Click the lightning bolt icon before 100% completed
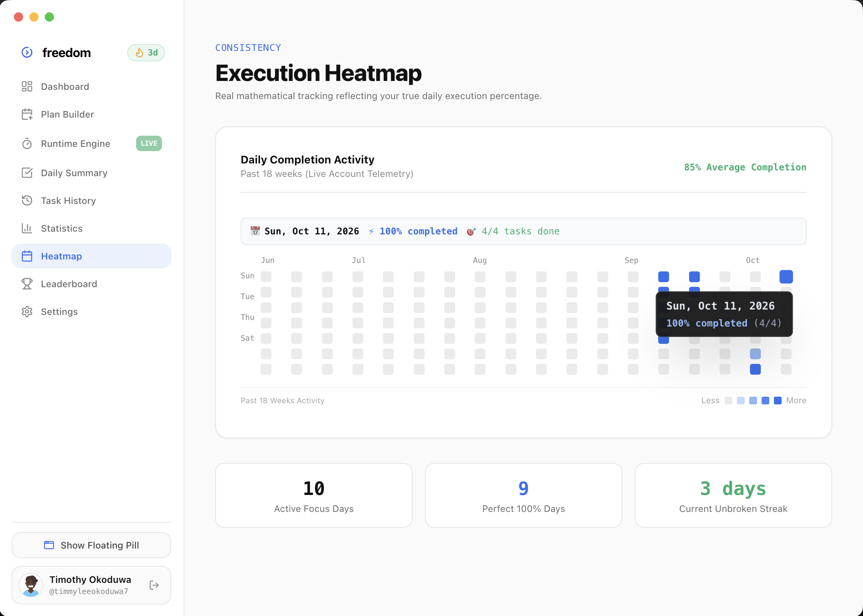863x616 pixels. (x=371, y=231)
